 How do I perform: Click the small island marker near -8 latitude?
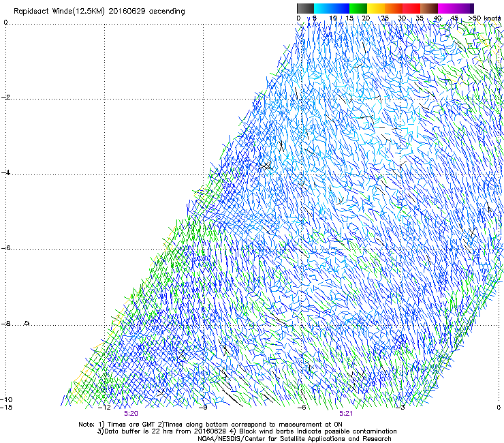click(27, 323)
